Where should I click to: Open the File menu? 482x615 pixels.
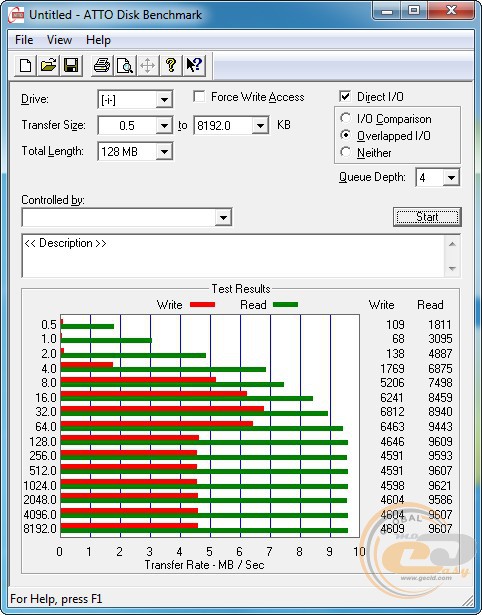click(24, 40)
